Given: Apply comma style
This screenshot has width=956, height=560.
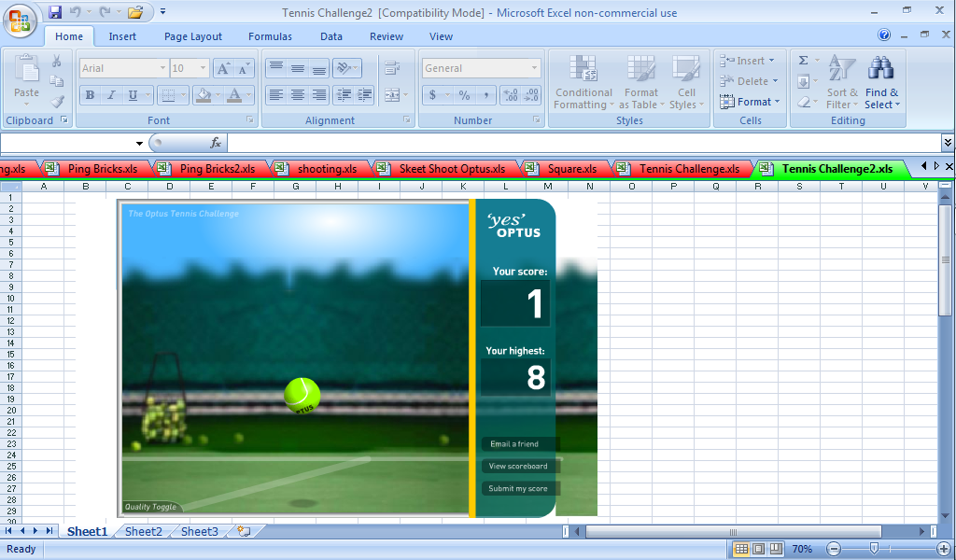Looking at the screenshot, I should point(485,95).
